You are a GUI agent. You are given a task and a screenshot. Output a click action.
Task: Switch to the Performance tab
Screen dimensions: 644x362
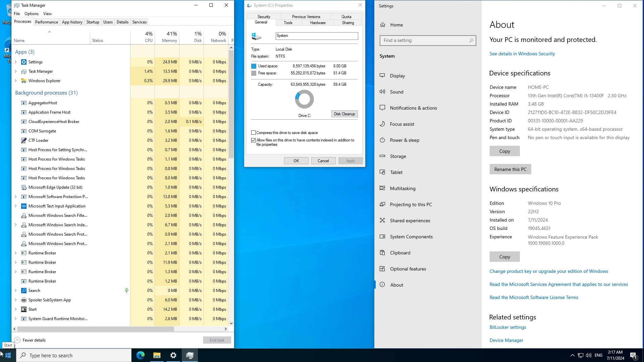(x=47, y=22)
